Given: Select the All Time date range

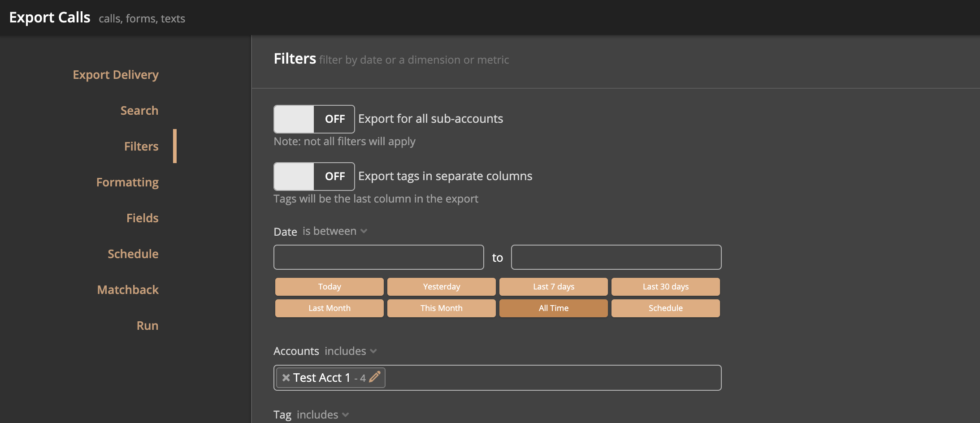Looking at the screenshot, I should 554,308.
